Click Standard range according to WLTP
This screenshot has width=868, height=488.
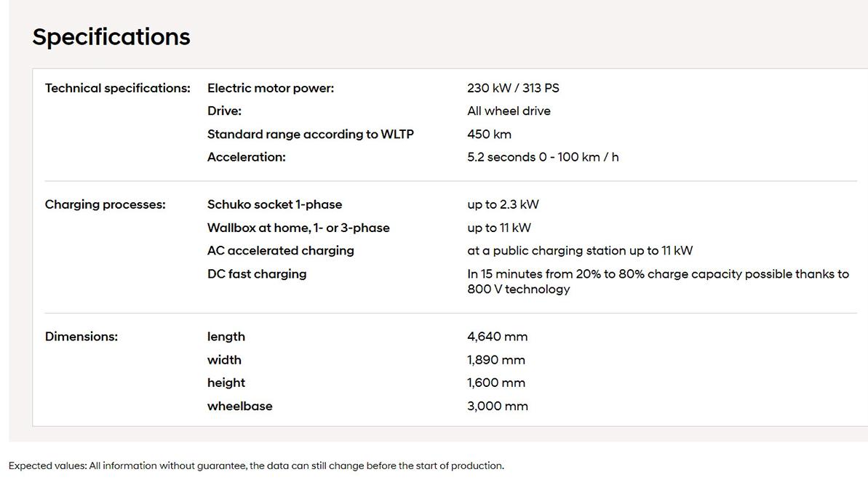pos(311,134)
